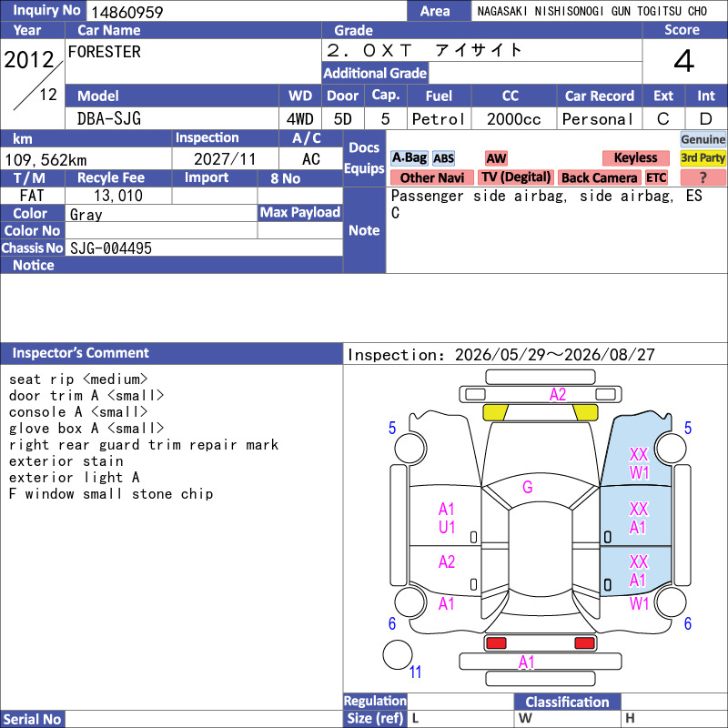Click the red left tail light on diagram
This screenshot has height=728, width=728.
(x=496, y=643)
